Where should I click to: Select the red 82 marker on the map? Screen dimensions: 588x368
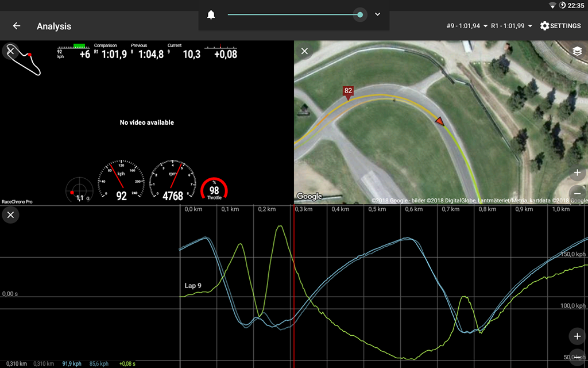348,91
